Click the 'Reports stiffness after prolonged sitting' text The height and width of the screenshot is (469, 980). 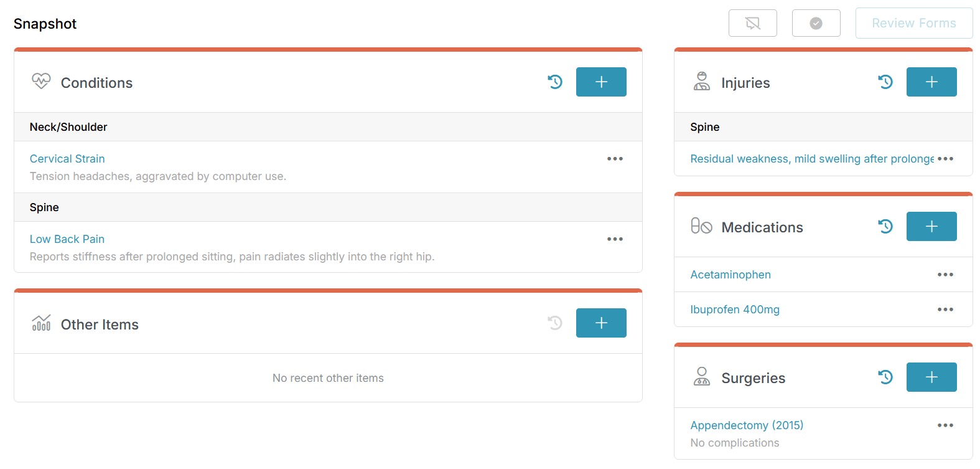[232, 257]
